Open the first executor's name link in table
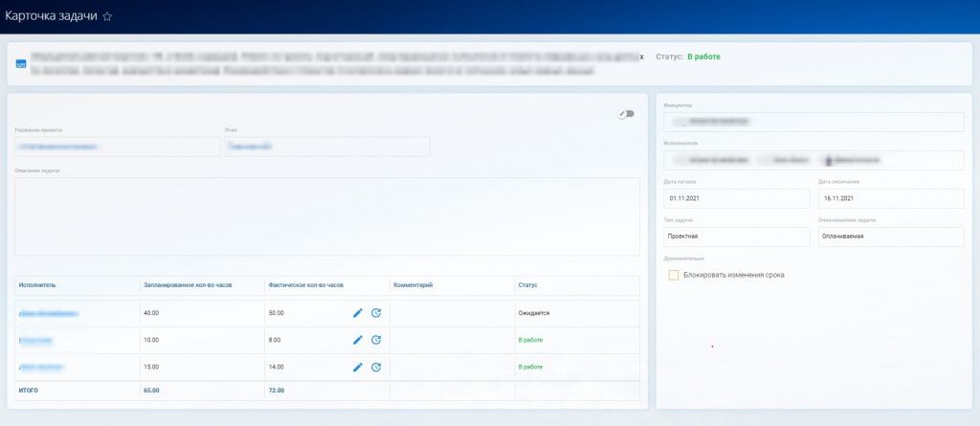The image size is (980, 426). (x=48, y=313)
